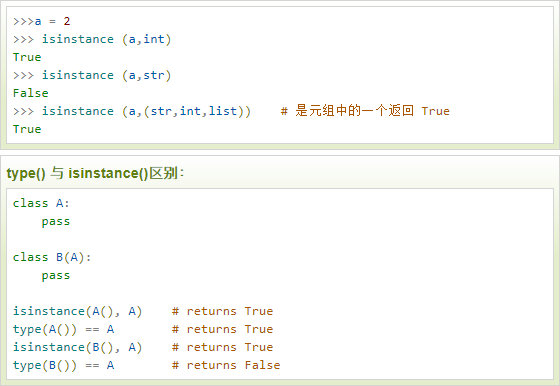560x386 pixels.
Task: Click the Chinese comment ending with 'True'
Action: pyautogui.click(x=365, y=111)
